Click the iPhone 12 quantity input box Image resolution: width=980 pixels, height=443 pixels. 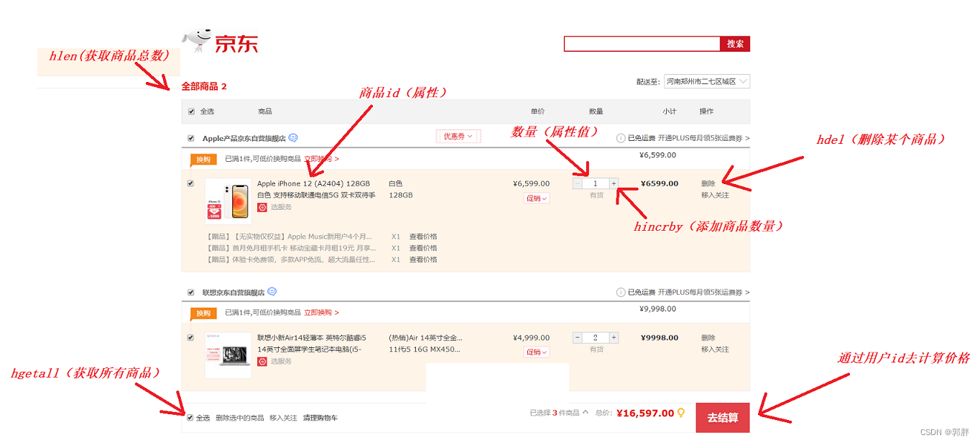(x=596, y=183)
